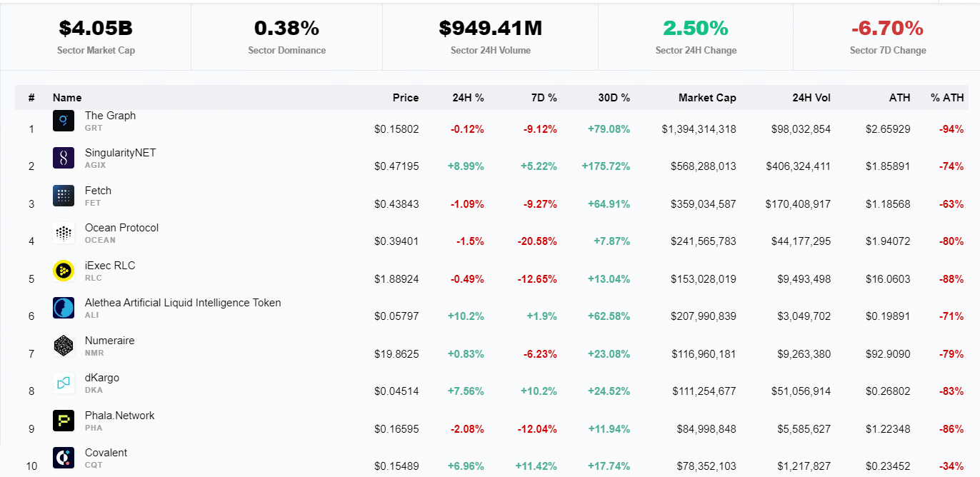
Task: Sort coins by % ATH column
Action: (x=946, y=98)
